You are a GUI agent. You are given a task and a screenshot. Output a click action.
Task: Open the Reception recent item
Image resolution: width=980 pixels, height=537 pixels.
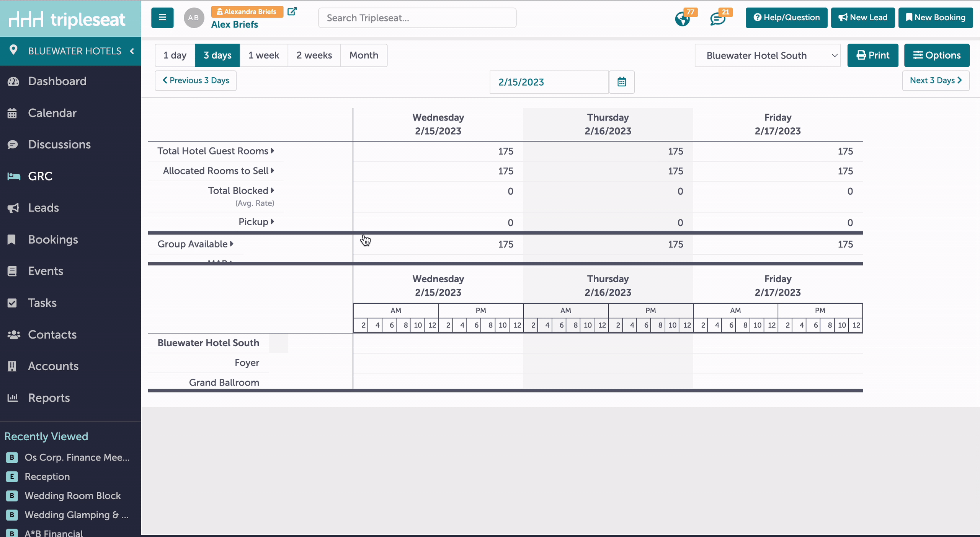point(47,477)
